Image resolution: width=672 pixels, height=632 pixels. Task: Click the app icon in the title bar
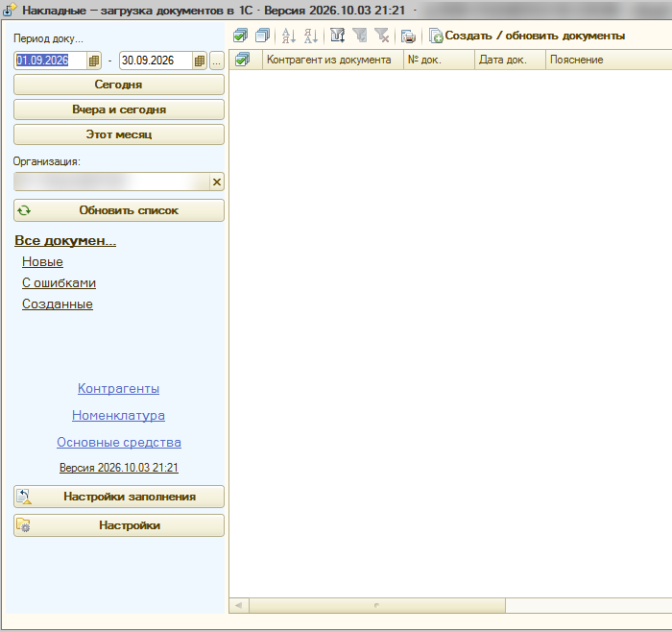(x=10, y=10)
